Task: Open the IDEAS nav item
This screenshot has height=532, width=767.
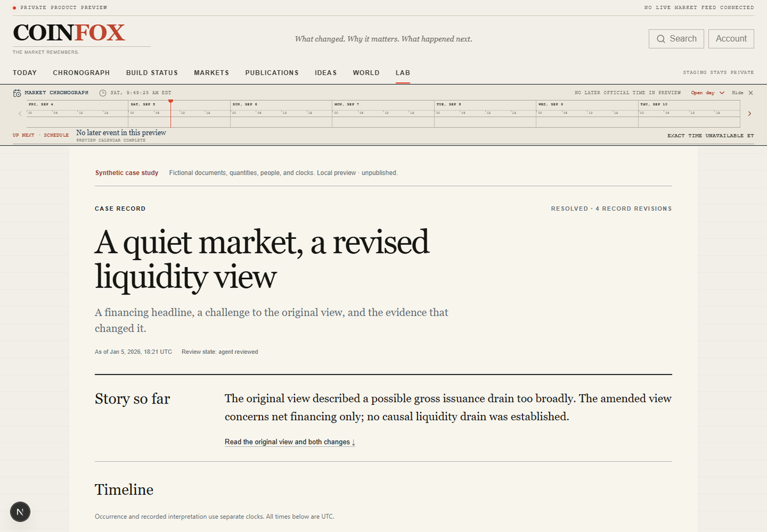Action: pyautogui.click(x=326, y=73)
